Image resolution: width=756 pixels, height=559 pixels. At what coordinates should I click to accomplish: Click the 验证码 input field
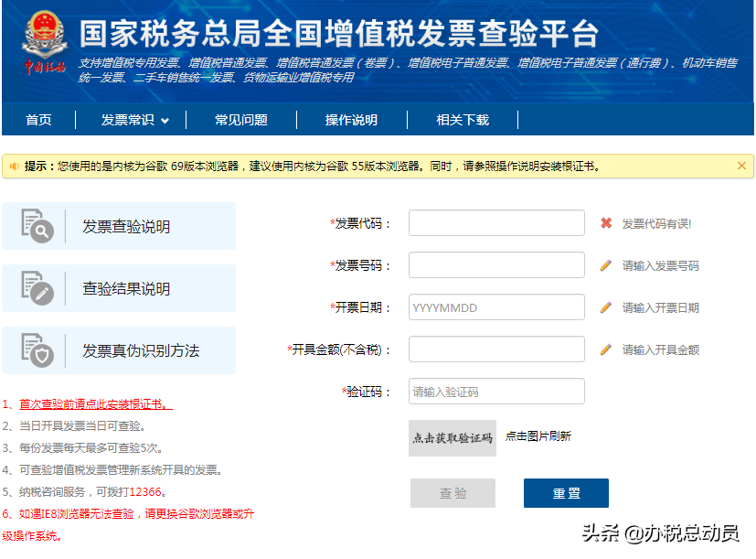coord(495,391)
